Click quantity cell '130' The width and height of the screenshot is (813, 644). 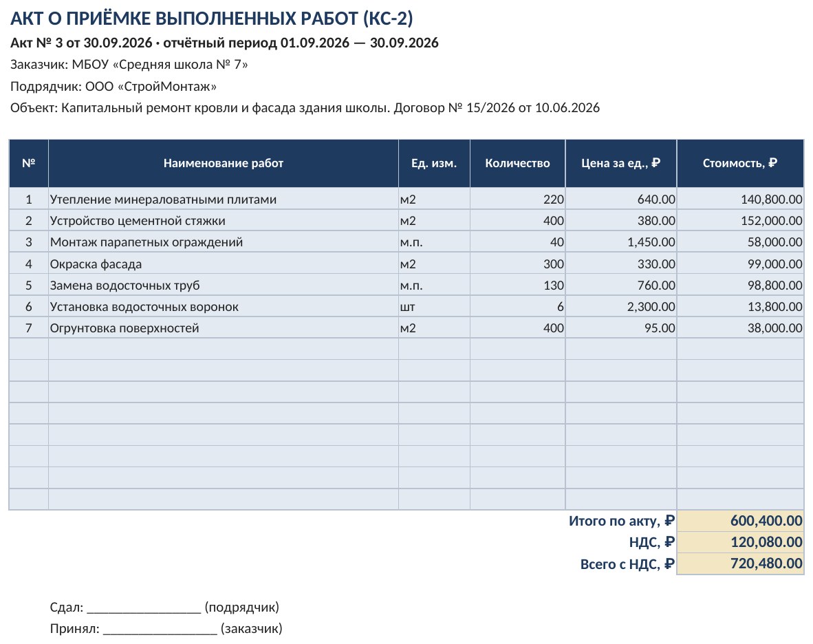[x=517, y=285]
